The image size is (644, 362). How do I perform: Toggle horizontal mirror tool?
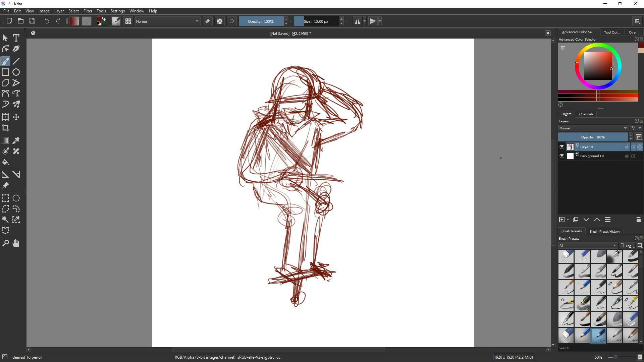point(358,21)
